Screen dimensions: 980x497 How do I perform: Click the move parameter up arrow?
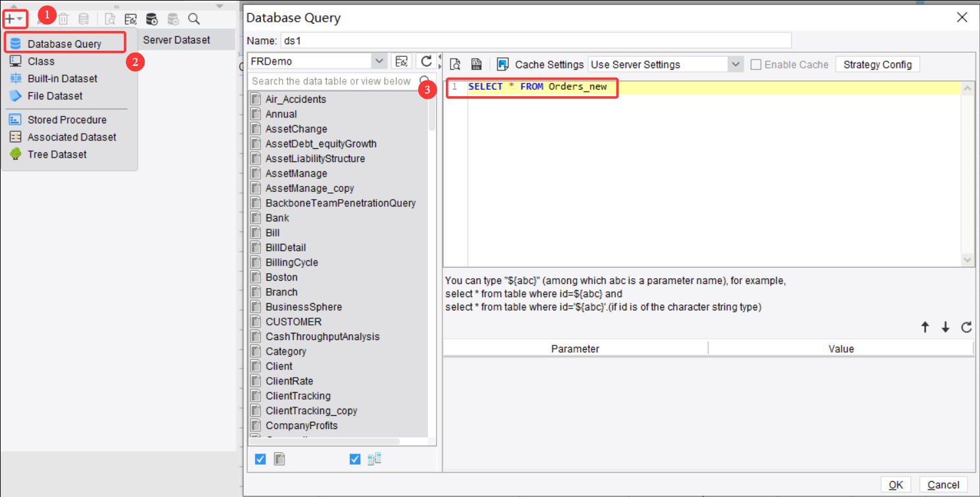point(925,327)
